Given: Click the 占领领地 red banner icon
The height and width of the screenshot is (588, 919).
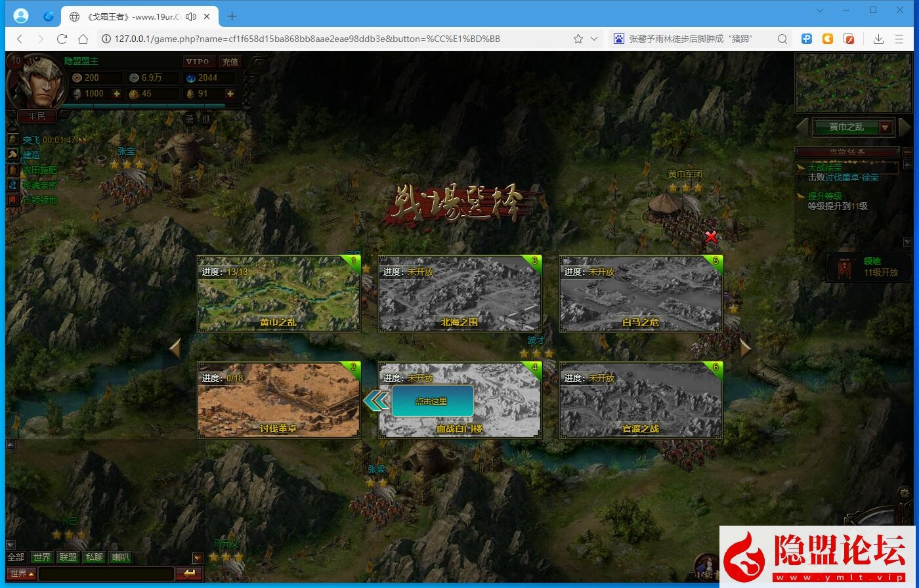Looking at the screenshot, I should pos(12,200).
